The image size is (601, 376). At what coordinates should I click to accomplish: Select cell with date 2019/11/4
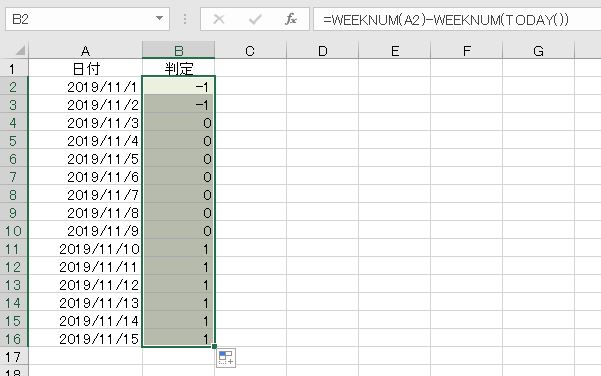[85, 140]
